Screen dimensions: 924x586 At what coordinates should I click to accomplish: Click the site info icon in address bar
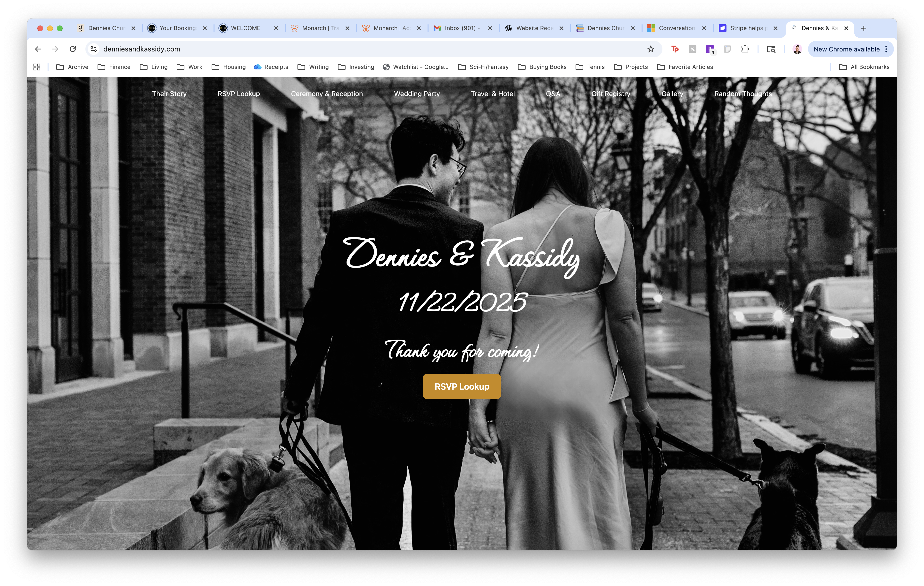pyautogui.click(x=93, y=49)
